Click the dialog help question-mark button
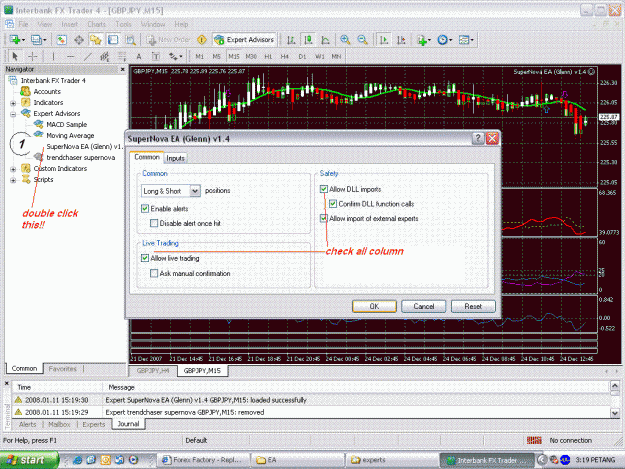 (478, 138)
